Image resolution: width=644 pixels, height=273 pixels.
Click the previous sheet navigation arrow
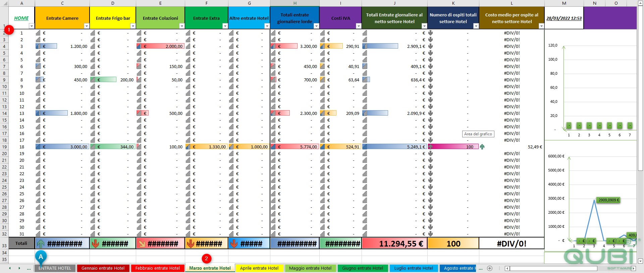10,268
